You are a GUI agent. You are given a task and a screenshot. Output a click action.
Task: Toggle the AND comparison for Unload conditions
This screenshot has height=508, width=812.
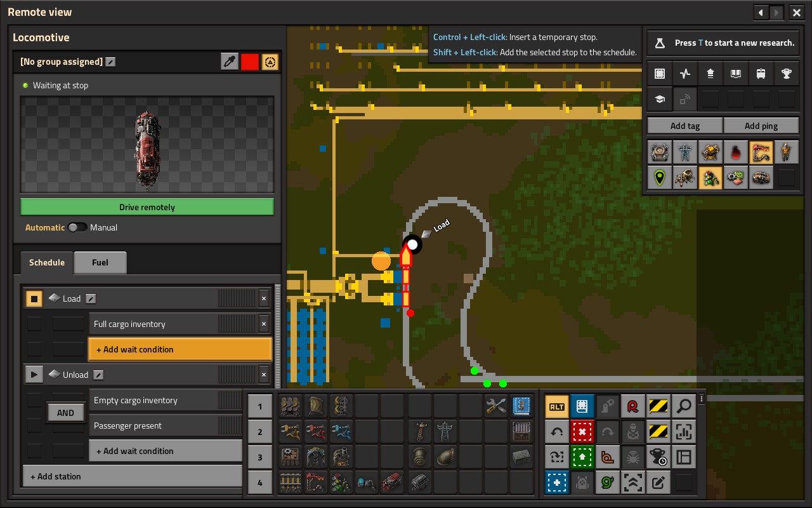[65, 413]
